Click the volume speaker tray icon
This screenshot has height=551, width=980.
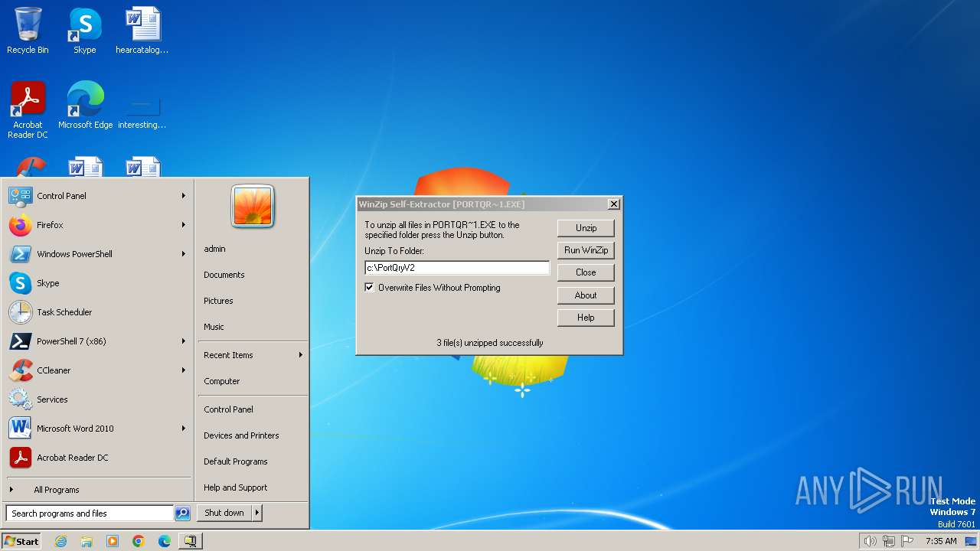tap(870, 541)
